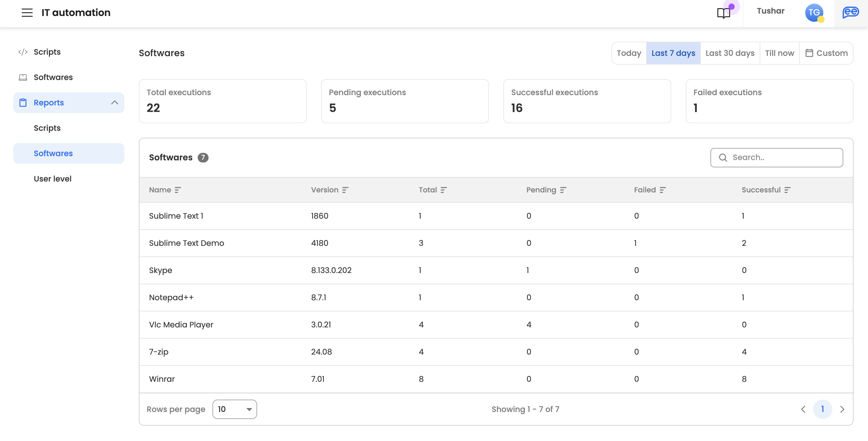
Task: Select the Till now filter
Action: [779, 53]
